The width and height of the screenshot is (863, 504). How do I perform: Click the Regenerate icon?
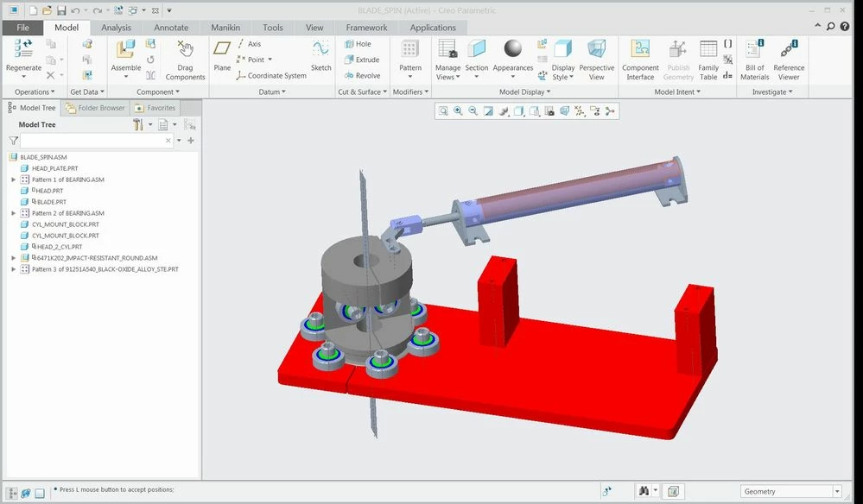pyautogui.click(x=23, y=48)
